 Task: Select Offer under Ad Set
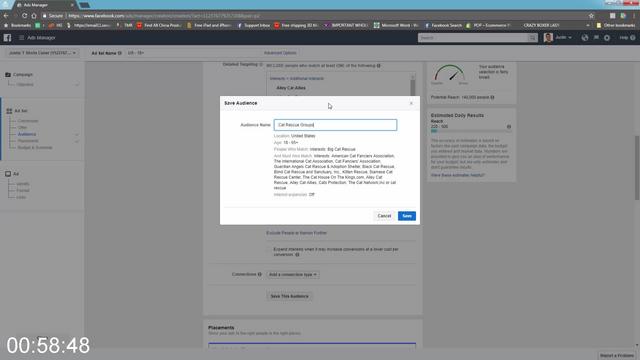pos(22,127)
